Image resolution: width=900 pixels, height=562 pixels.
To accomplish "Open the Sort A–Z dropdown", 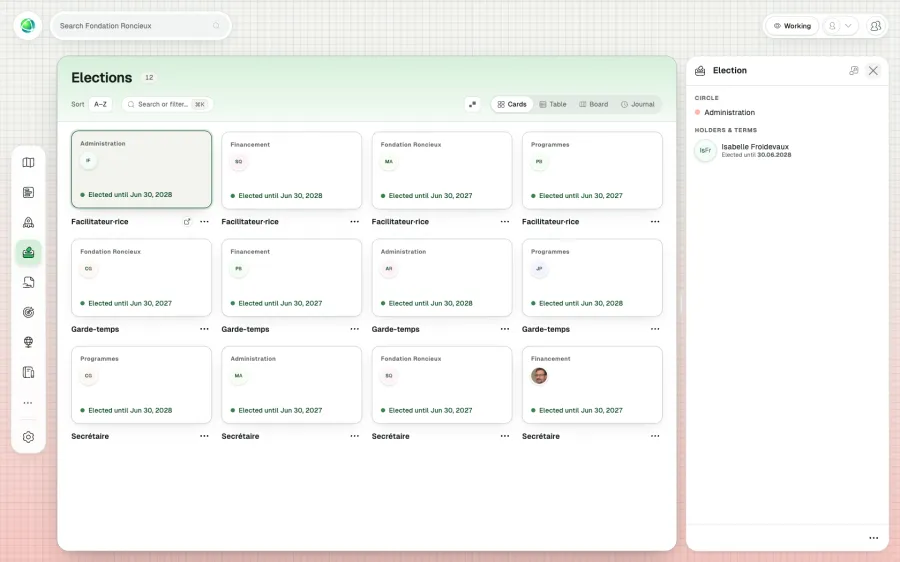I will [x=100, y=104].
